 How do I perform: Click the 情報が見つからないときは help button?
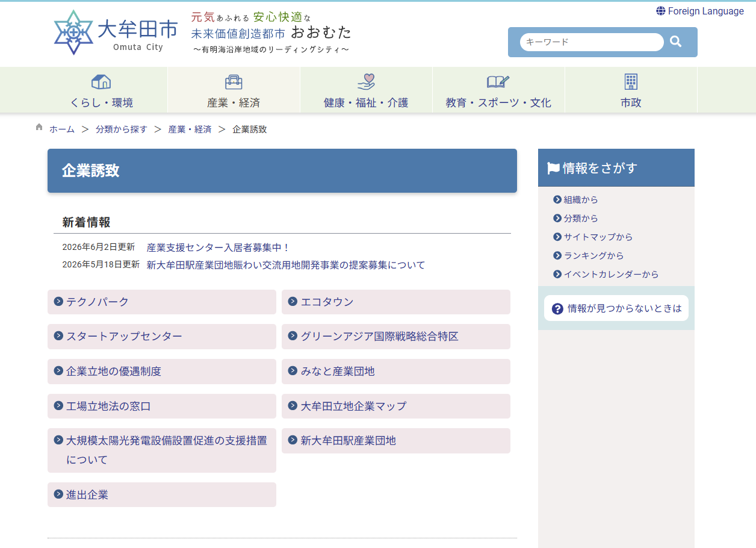point(616,308)
